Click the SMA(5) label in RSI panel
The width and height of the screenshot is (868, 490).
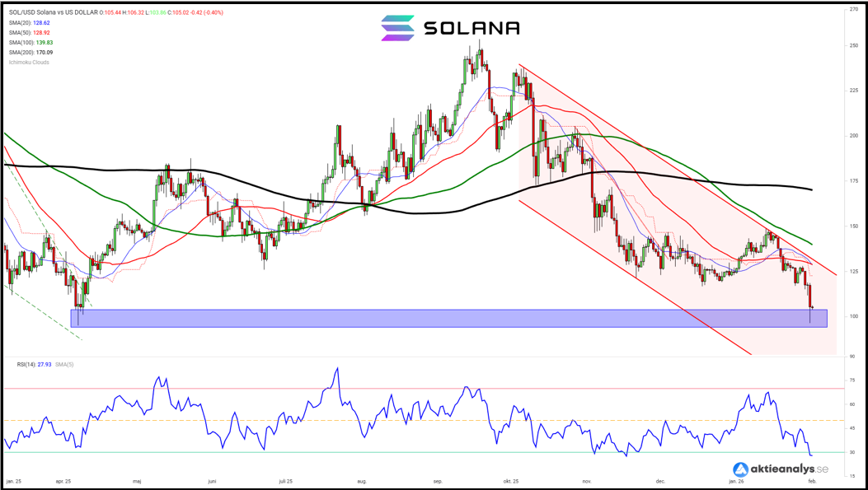pos(63,365)
